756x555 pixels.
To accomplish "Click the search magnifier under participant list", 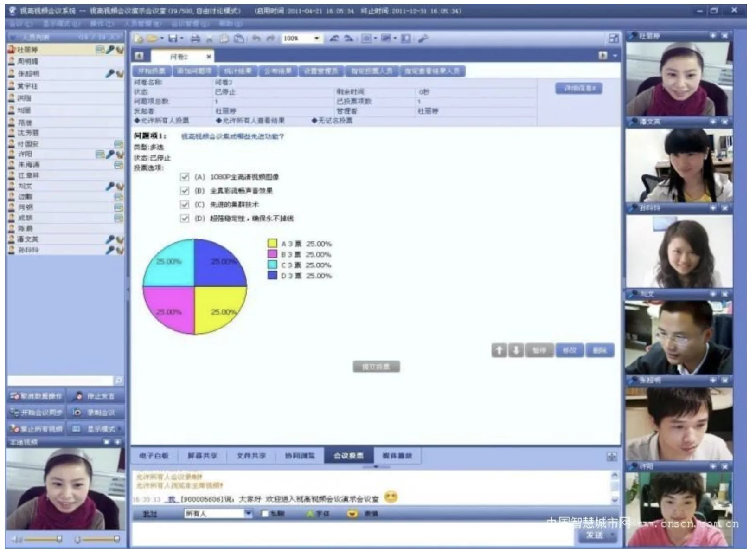I will 119,381.
